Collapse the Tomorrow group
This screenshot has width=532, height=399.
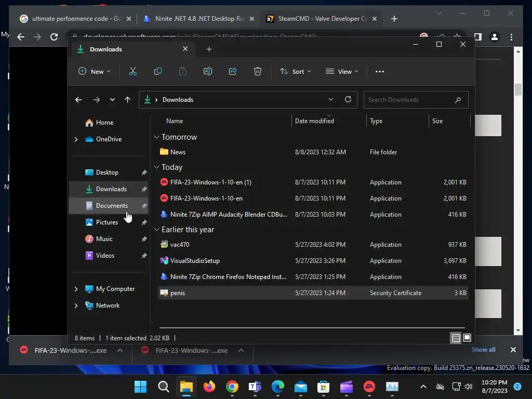[x=156, y=137]
